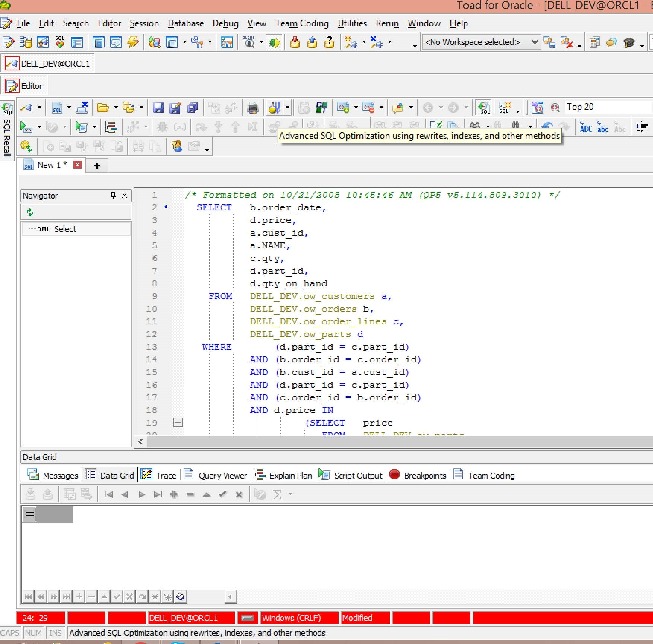Close the New 1 editor tab
Screen dimensions: 653x644
pyautogui.click(x=77, y=165)
